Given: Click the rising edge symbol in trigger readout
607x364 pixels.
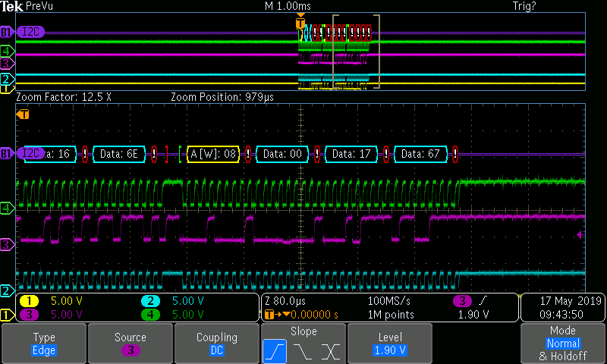Looking at the screenshot, I should coord(483,300).
